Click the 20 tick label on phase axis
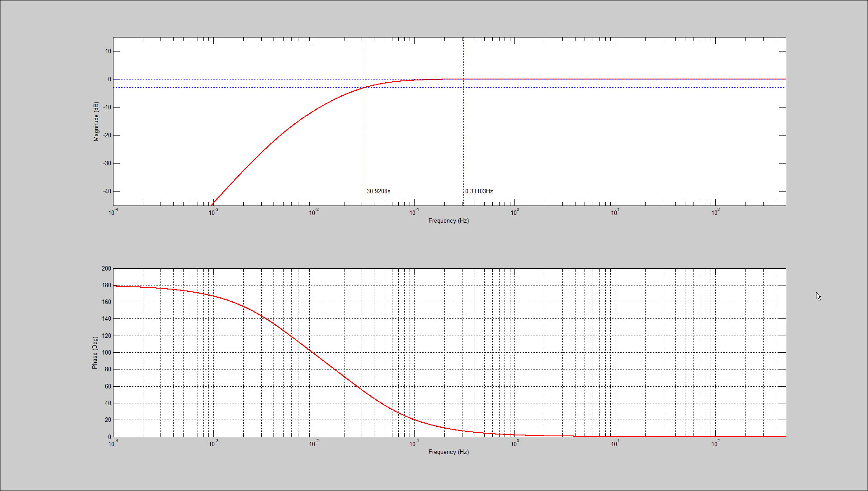Screen dimensions: 868x491 tap(108, 420)
